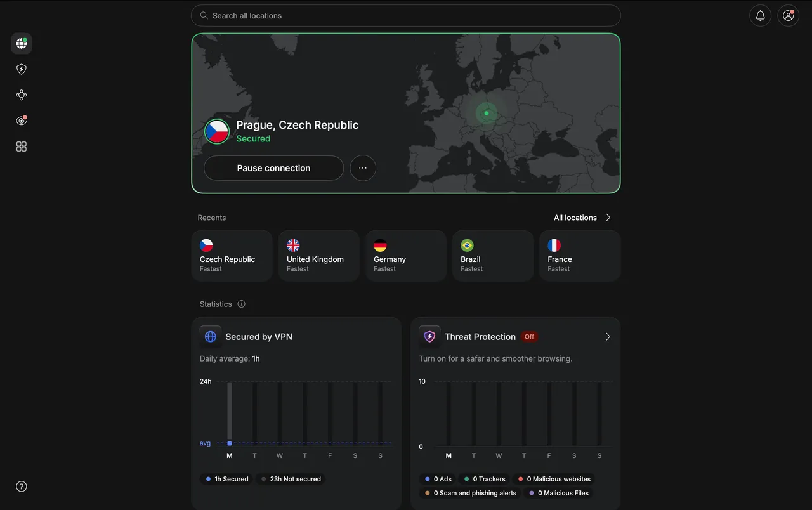Connect to Czech Republic recent card
Image resolution: width=812 pixels, height=510 pixels.
[232, 256]
